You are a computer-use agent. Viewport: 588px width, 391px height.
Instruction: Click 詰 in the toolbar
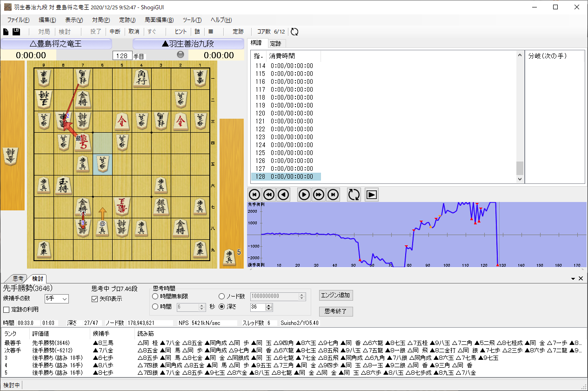coord(197,32)
